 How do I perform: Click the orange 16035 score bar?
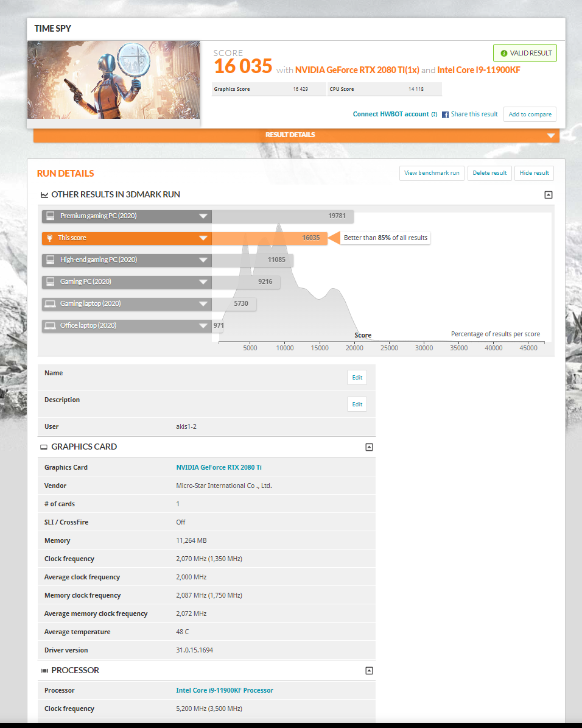coord(269,238)
